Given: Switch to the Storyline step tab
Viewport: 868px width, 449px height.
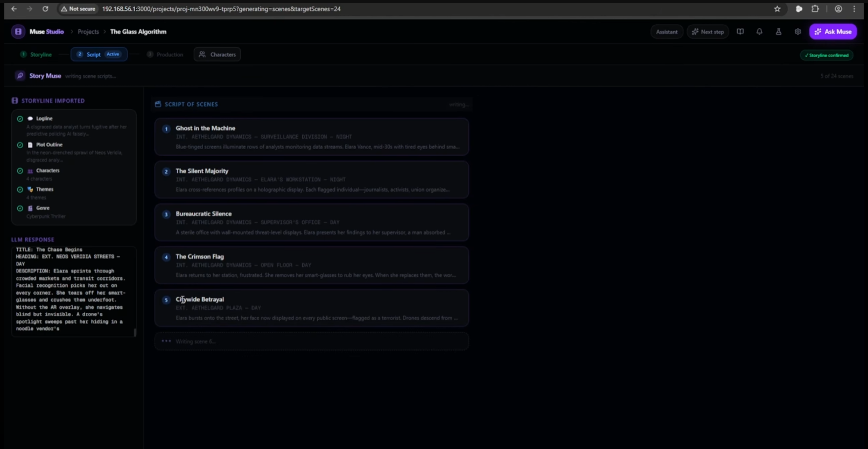Looking at the screenshot, I should click(37, 54).
